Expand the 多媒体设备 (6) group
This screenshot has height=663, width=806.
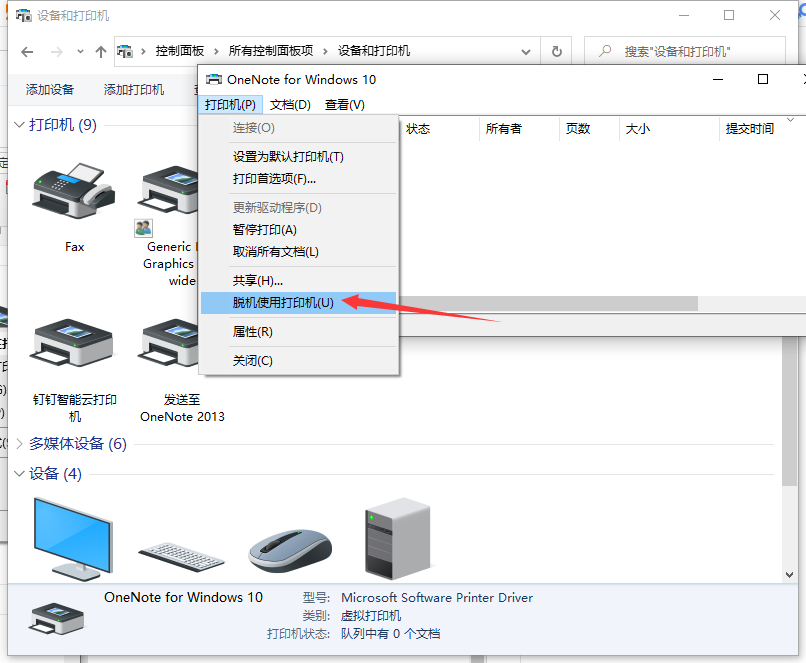tap(20, 444)
